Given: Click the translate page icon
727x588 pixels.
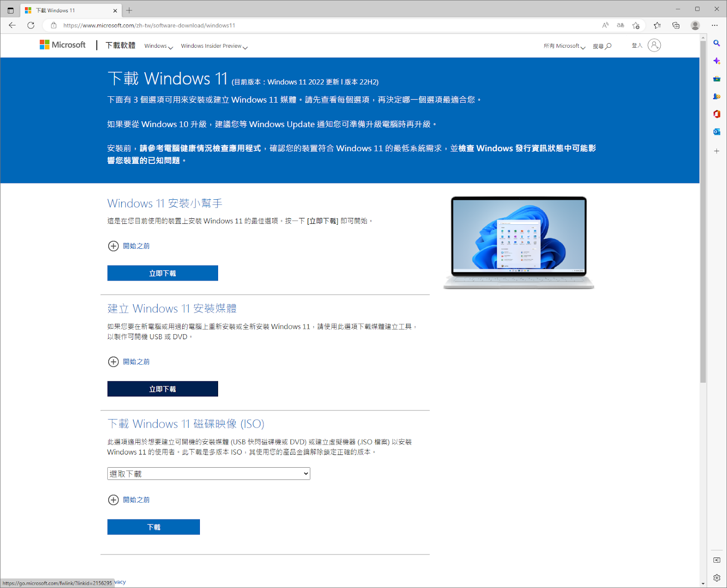Looking at the screenshot, I should [620, 25].
